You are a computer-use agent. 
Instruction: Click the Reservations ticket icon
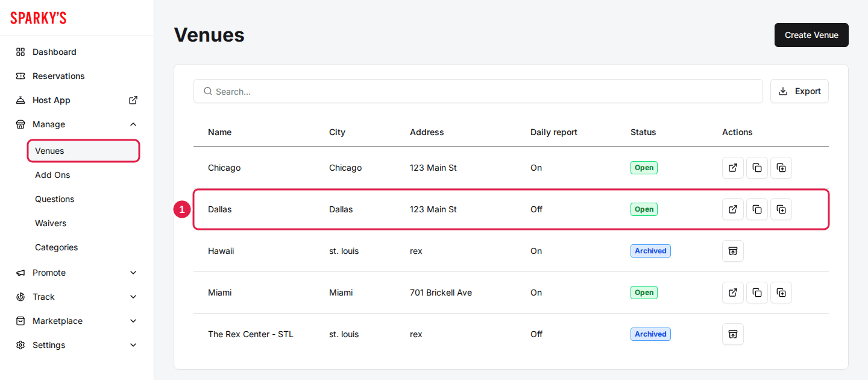[x=20, y=76]
